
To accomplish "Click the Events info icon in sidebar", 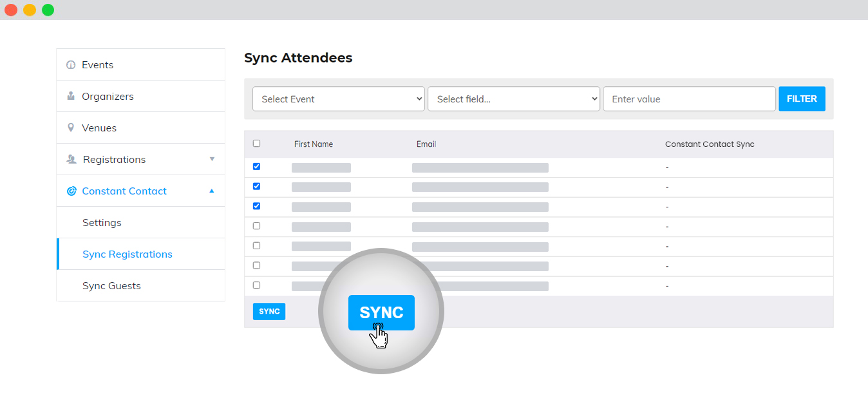I will (71, 65).
